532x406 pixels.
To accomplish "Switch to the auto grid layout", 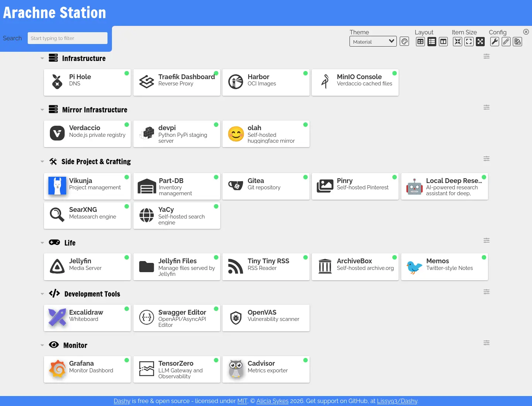I will tap(420, 42).
